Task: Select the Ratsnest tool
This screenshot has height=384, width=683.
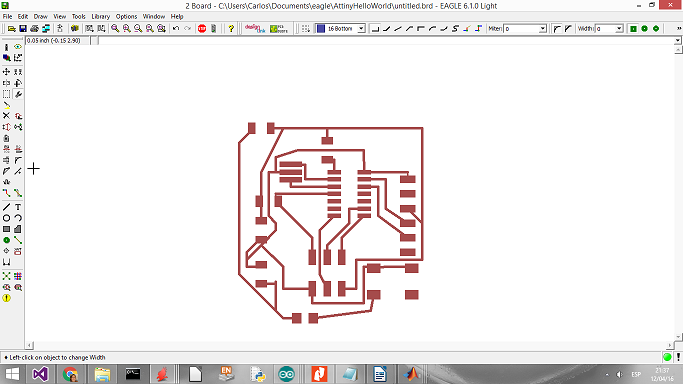Action: pos(6,276)
